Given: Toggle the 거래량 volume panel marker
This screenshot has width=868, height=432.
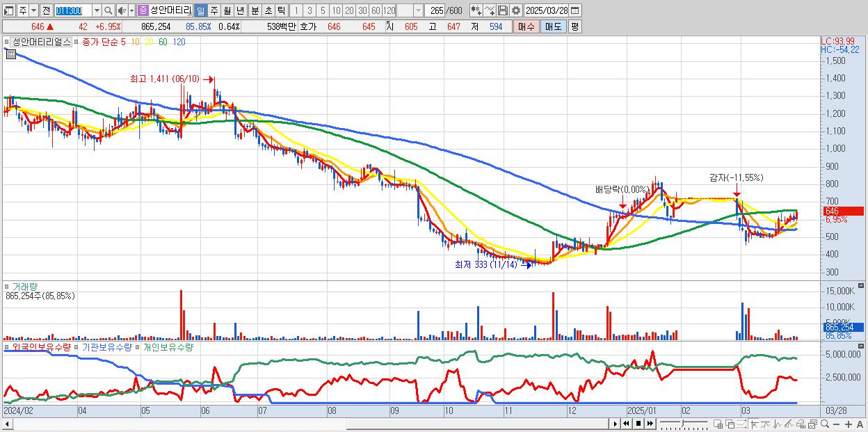Looking at the screenshot, I should point(7,286).
